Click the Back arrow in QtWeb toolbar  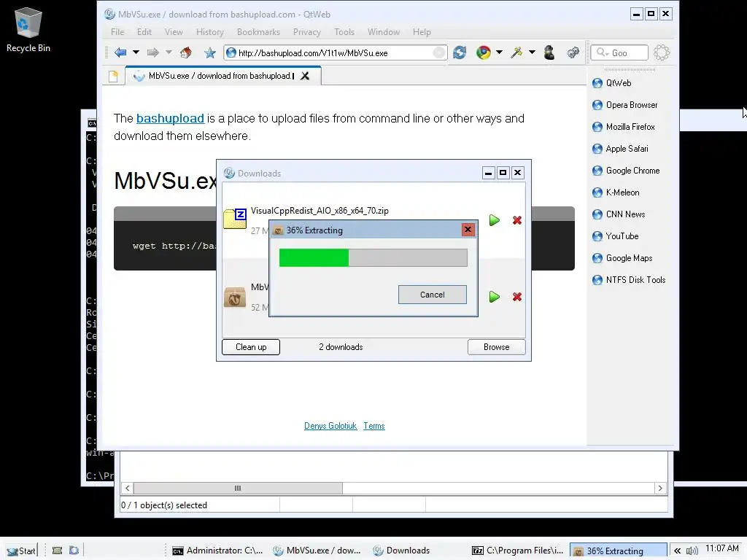120,52
